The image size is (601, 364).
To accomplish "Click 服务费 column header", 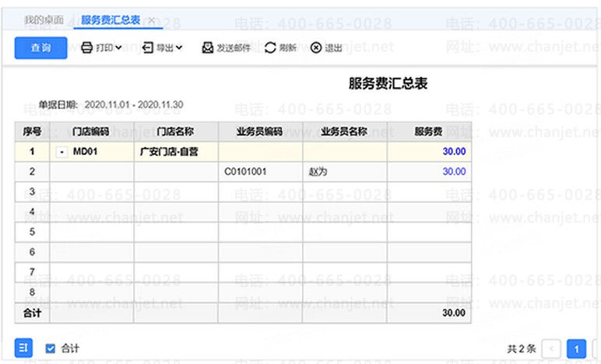I will (x=429, y=131).
